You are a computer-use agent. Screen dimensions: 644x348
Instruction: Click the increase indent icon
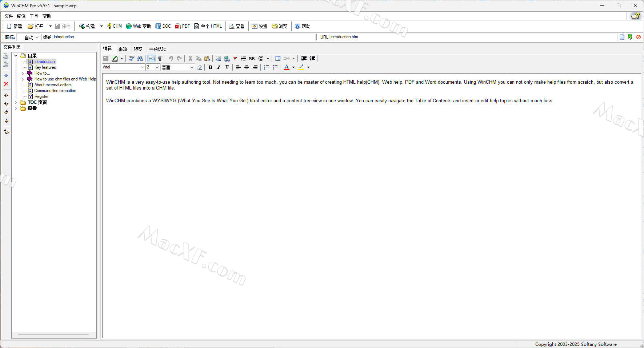[x=312, y=59]
